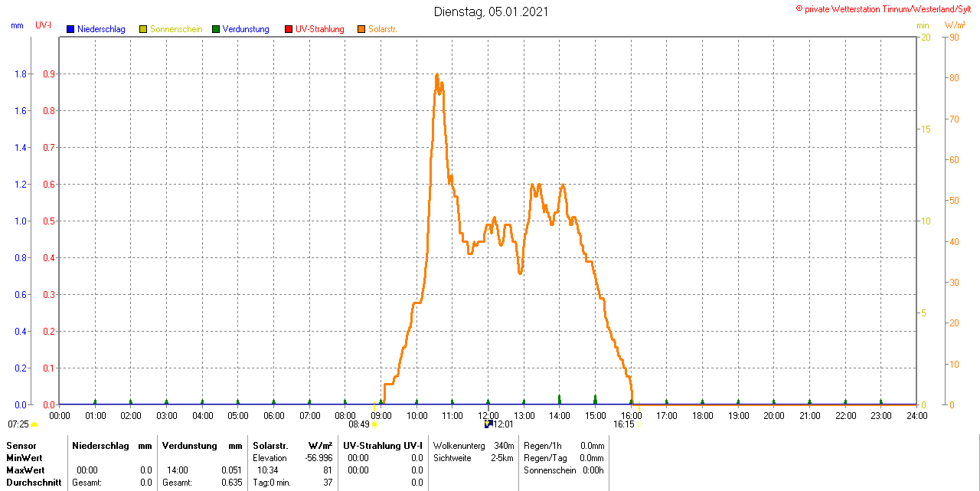
Task: Click the yellow Sonnenschein legend swatch
Action: click(143, 29)
